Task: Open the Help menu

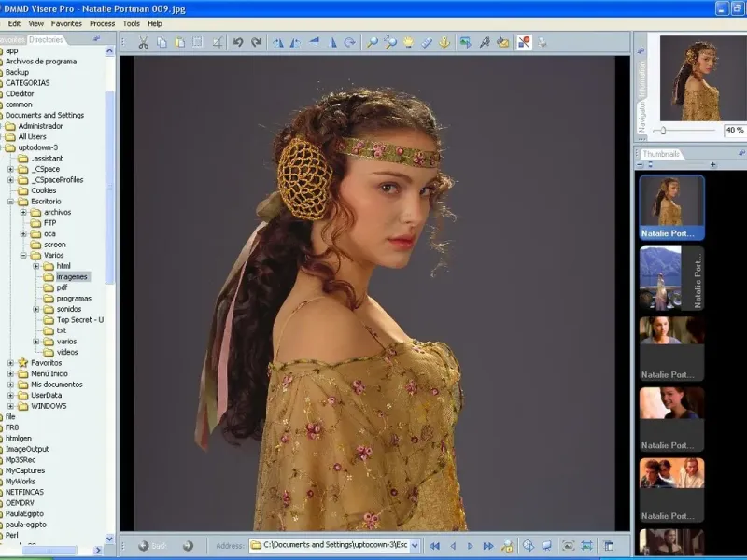Action: (x=155, y=23)
